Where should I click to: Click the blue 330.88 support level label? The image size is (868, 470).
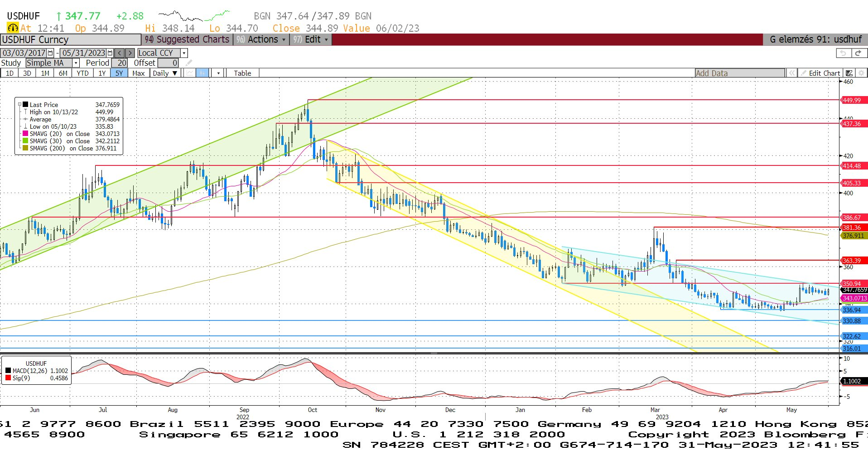[x=854, y=321]
